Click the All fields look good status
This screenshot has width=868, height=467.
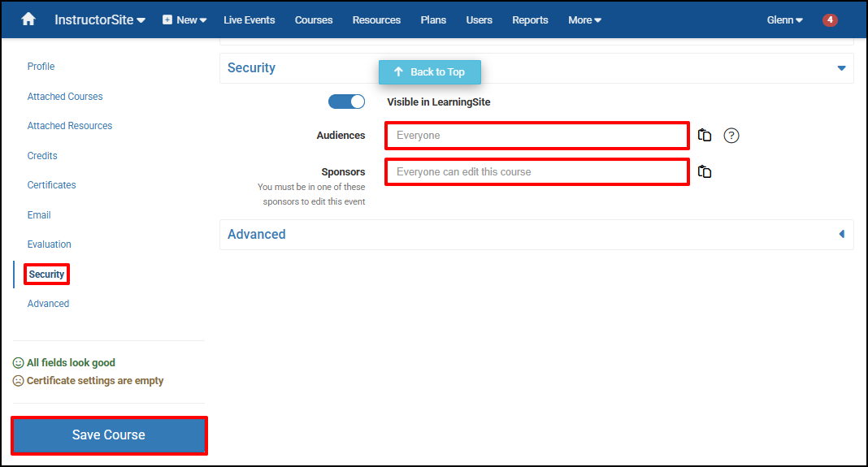64,362
